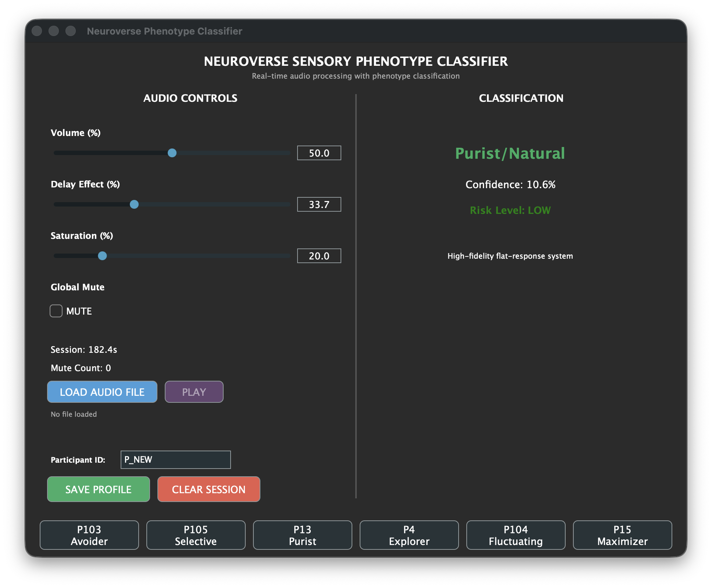This screenshot has height=588, width=712.
Task: Select participant P104 Fluctuating
Action: (515, 535)
